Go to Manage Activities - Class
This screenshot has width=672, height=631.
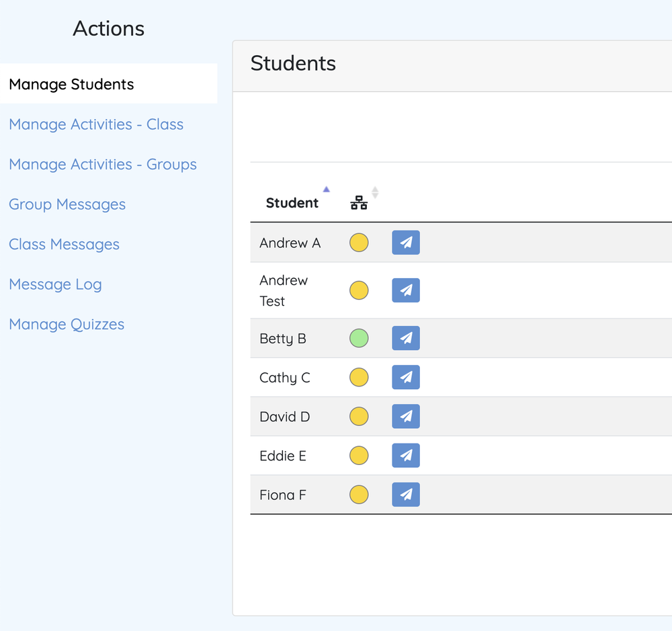pos(96,124)
